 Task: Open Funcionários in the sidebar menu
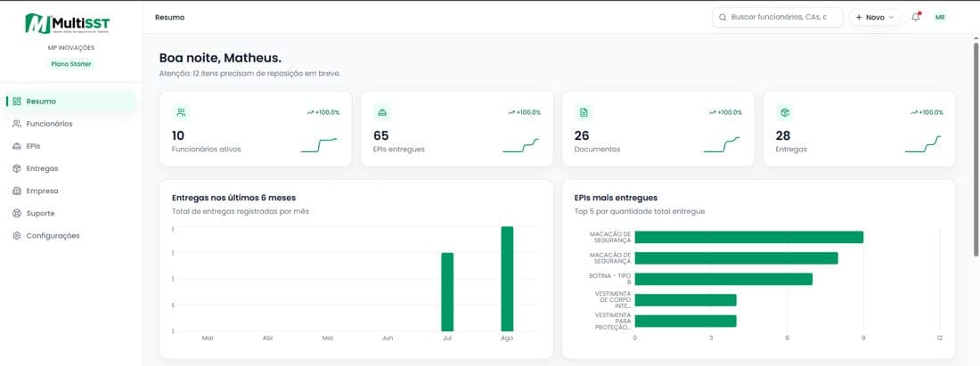(70, 124)
